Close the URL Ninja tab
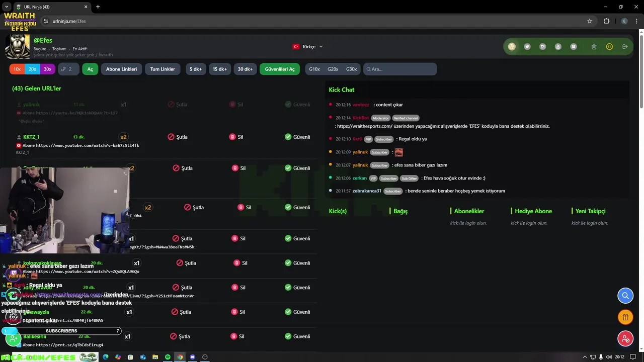 (86, 7)
